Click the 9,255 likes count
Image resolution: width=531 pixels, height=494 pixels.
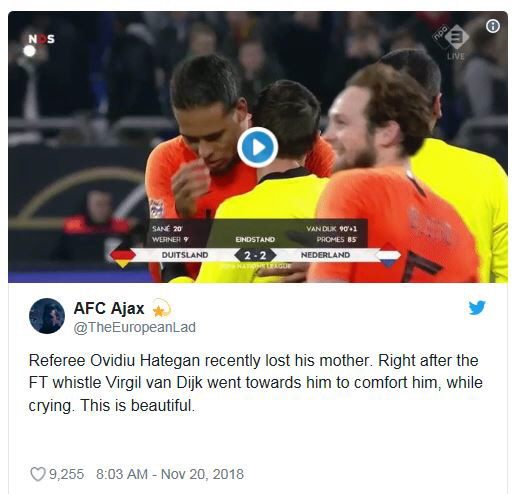pos(67,474)
